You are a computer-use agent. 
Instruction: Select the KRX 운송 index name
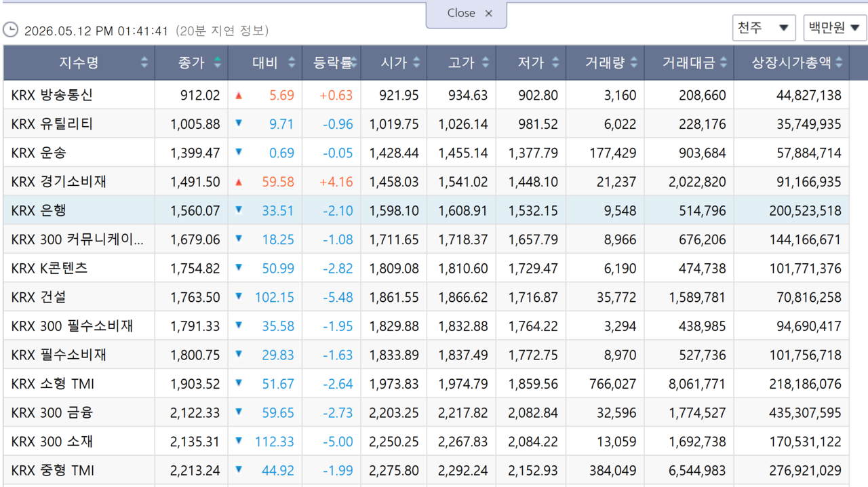click(x=39, y=153)
